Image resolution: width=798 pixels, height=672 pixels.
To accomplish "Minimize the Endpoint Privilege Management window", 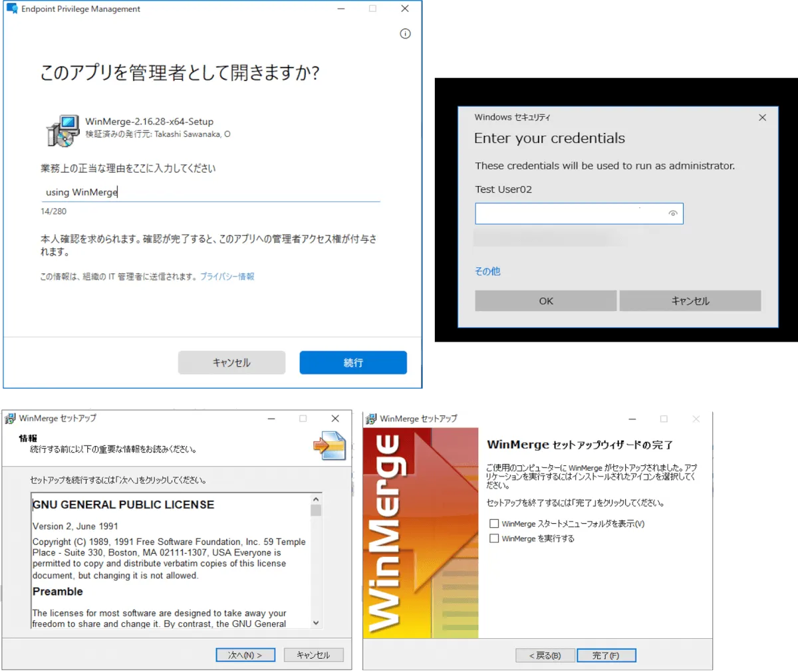I will click(x=341, y=9).
